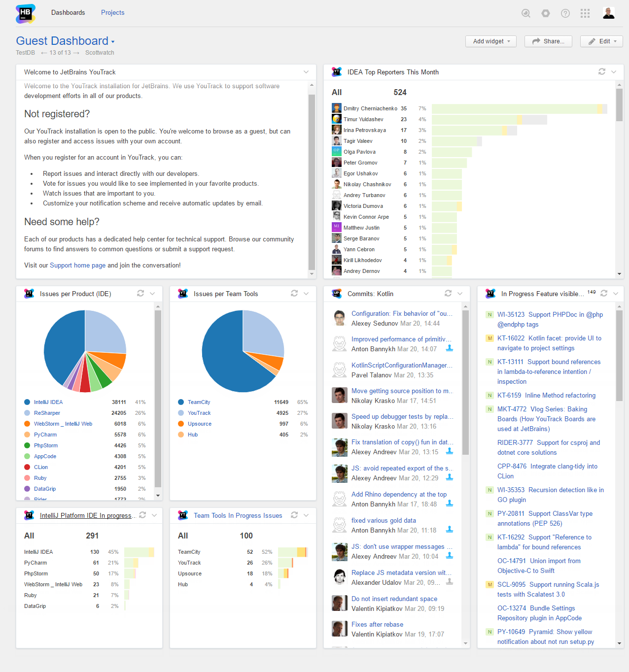This screenshot has height=672, width=629.
Task: Expand Issues per Team Tools widget menu
Action: (306, 294)
